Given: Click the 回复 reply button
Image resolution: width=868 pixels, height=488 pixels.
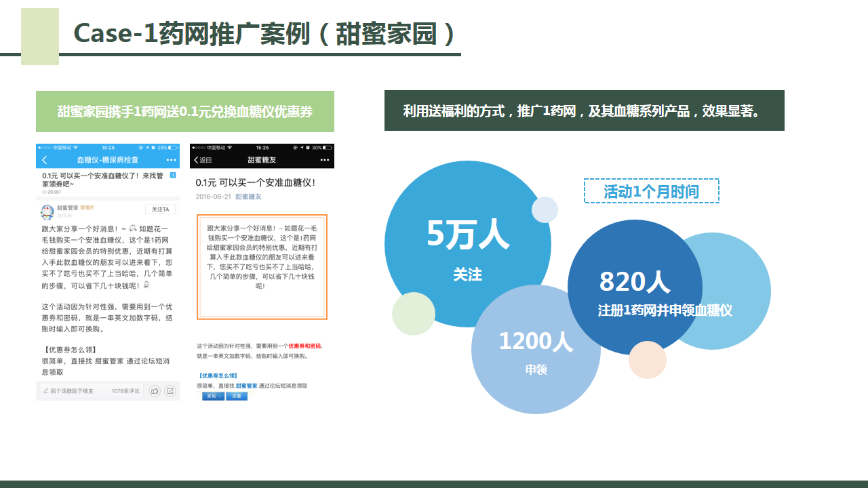Looking at the screenshot, I should click(237, 396).
